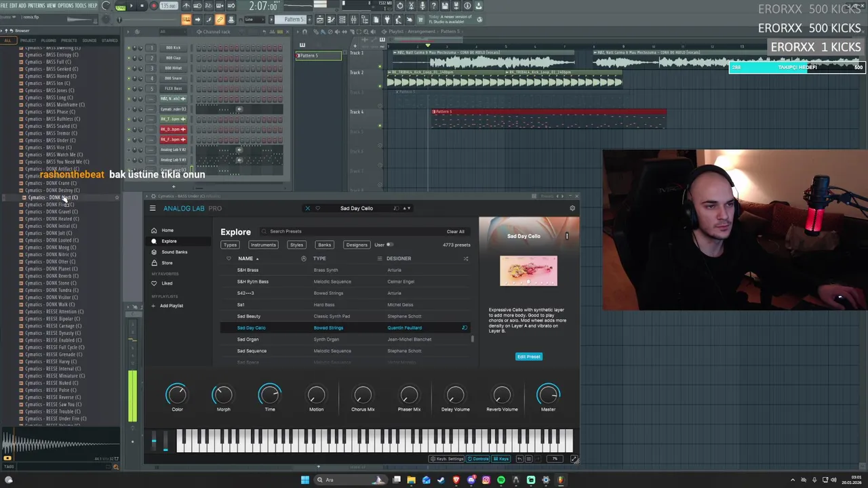
Task: Toggle Song/Pattern mode button
Action: [x=121, y=6]
